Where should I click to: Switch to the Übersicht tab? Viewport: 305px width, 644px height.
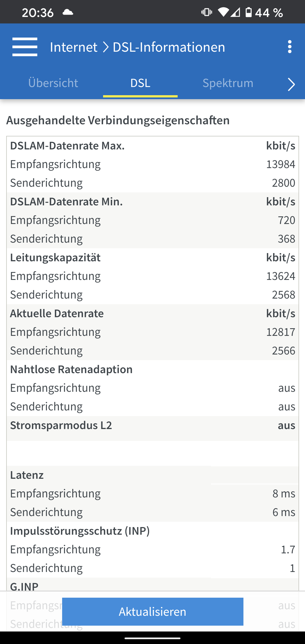(53, 83)
